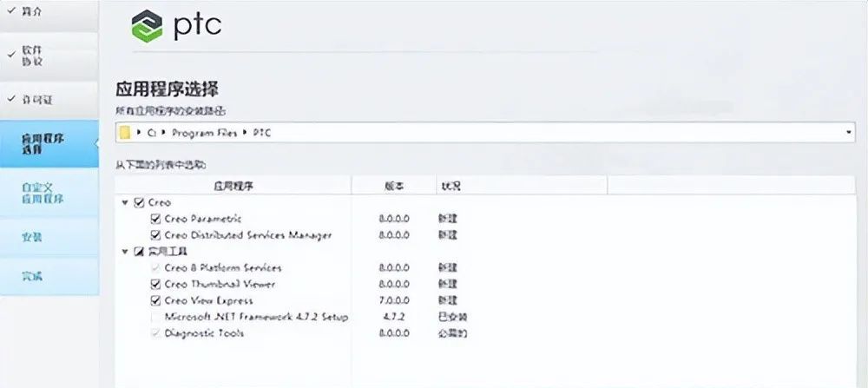868x388 pixels.
Task: Click the PTC path segment
Action: (261, 133)
